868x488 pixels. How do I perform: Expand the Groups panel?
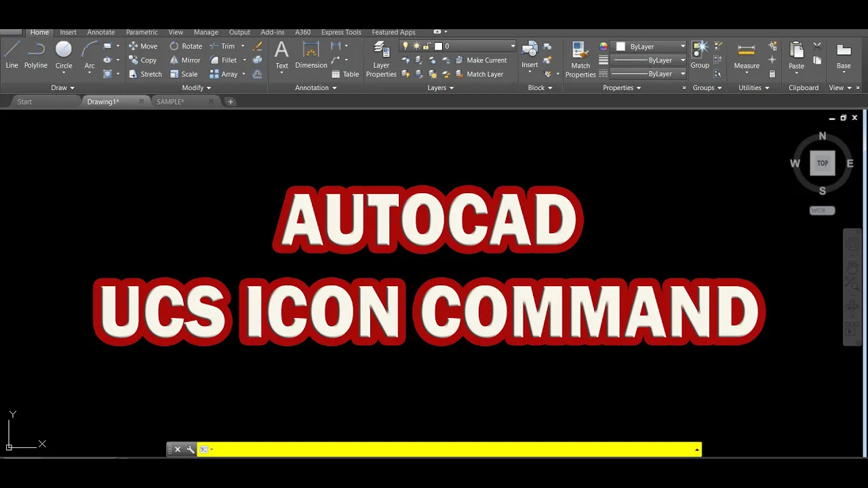point(707,87)
